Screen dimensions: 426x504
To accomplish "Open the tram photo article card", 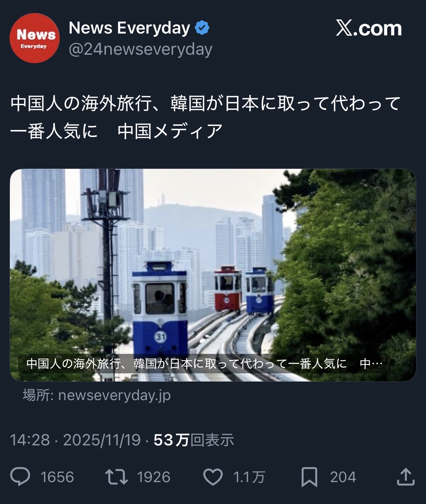I will 213,275.
